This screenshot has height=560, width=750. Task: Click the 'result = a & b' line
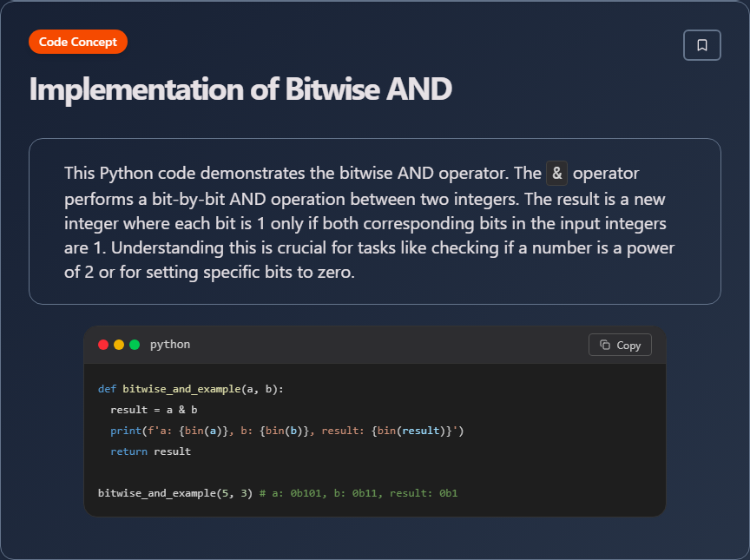click(154, 410)
